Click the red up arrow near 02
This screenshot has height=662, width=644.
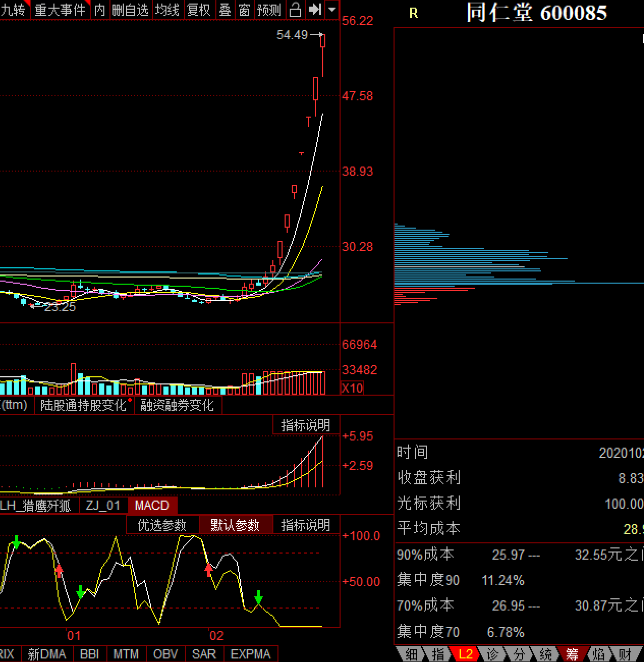click(x=208, y=569)
